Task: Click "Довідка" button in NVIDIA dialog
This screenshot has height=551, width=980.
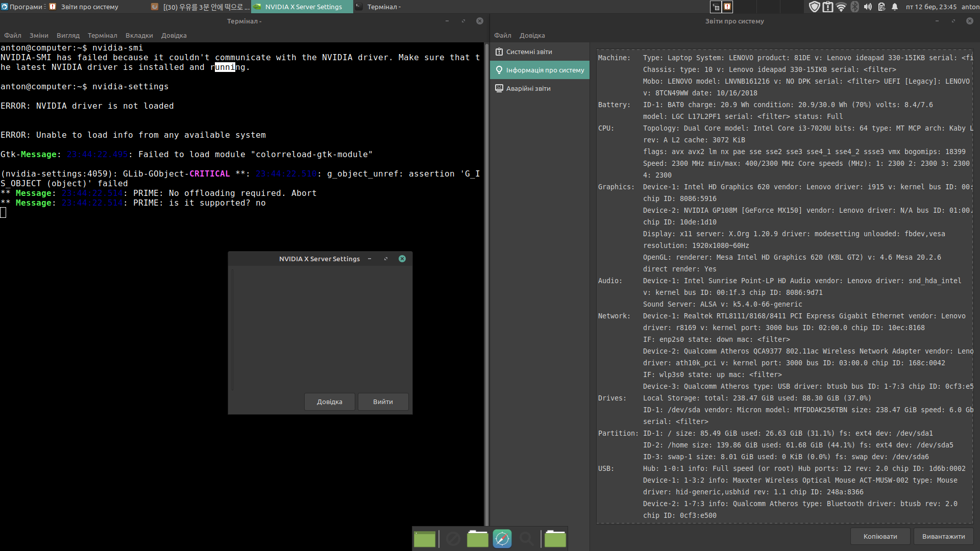Action: coord(329,402)
